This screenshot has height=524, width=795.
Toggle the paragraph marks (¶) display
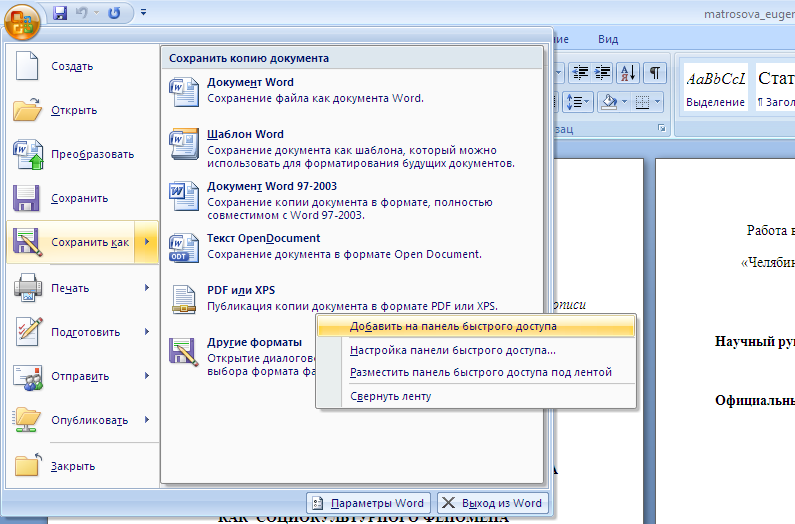pos(655,72)
